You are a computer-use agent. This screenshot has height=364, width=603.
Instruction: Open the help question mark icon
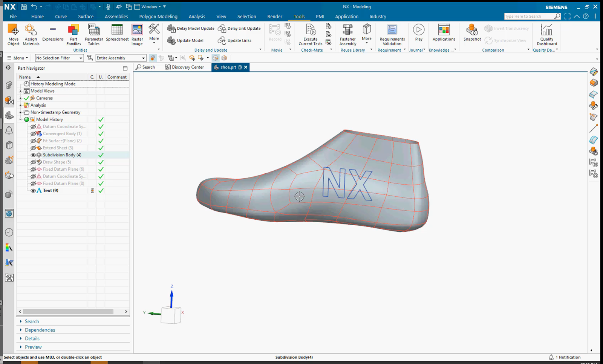tap(586, 16)
